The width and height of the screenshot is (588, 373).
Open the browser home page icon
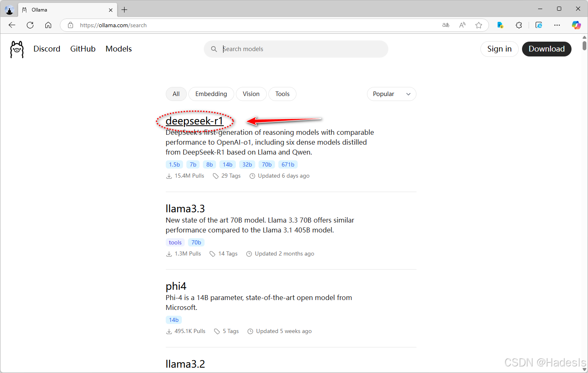(48, 25)
